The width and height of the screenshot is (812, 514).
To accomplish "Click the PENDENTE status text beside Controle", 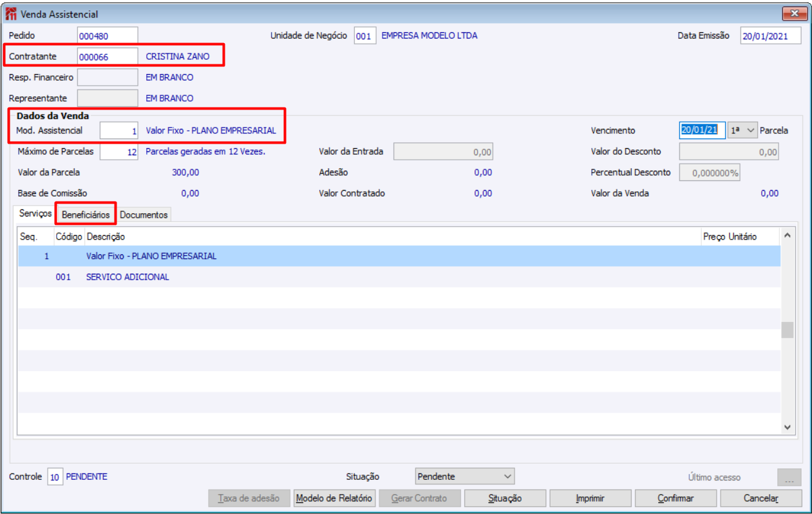I will tap(87, 477).
